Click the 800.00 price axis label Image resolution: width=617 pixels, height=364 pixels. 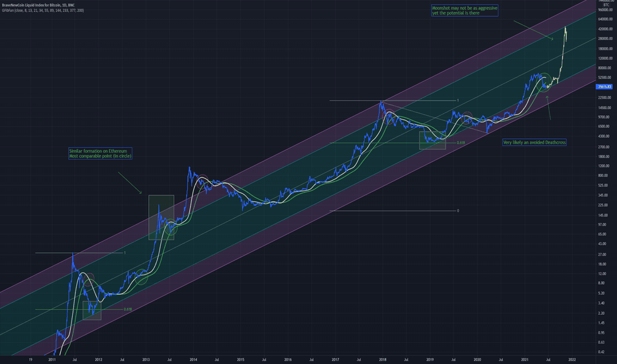click(603, 175)
